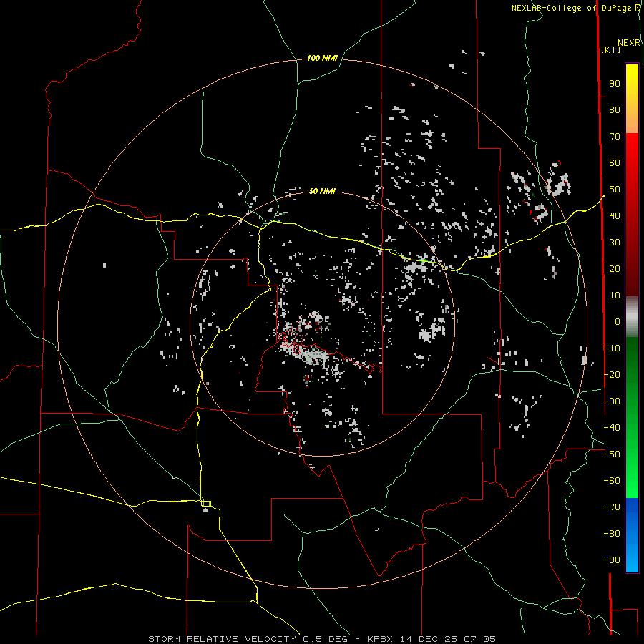This screenshot has width=644, height=644.
Task: Click the "100 NMI" range ring label
Action: [322, 59]
